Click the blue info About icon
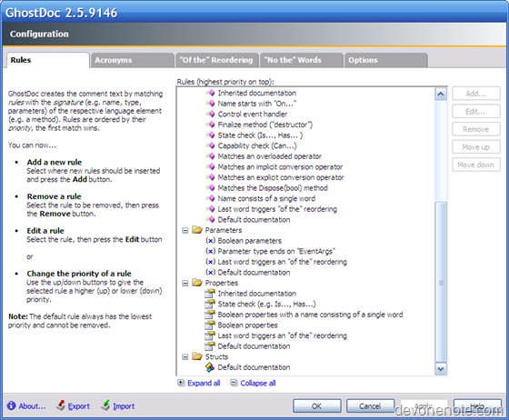Screen dimensions: 509x420 click(x=11, y=405)
